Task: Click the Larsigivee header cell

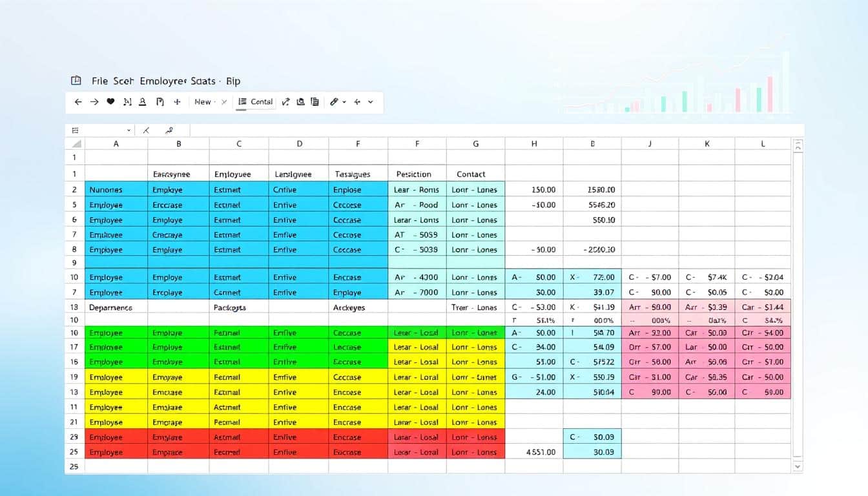Action: coord(299,174)
